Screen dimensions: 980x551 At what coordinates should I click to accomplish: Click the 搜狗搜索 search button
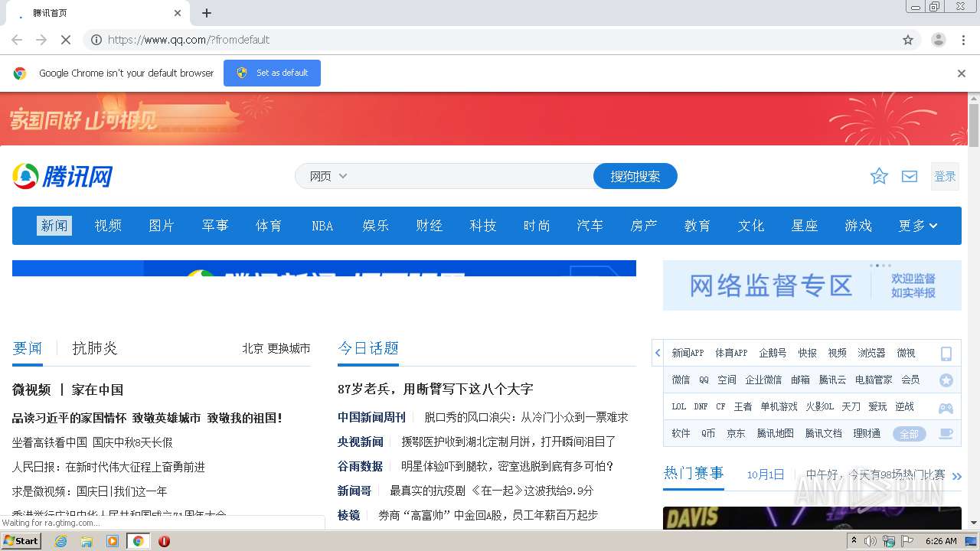pyautogui.click(x=635, y=176)
